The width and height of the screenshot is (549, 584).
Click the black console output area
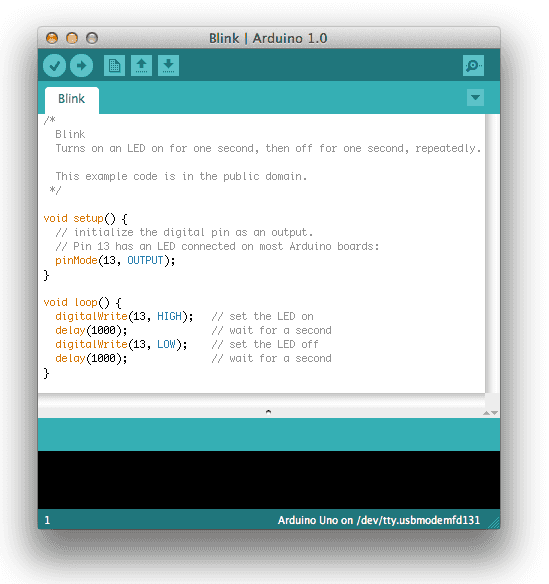(269, 480)
